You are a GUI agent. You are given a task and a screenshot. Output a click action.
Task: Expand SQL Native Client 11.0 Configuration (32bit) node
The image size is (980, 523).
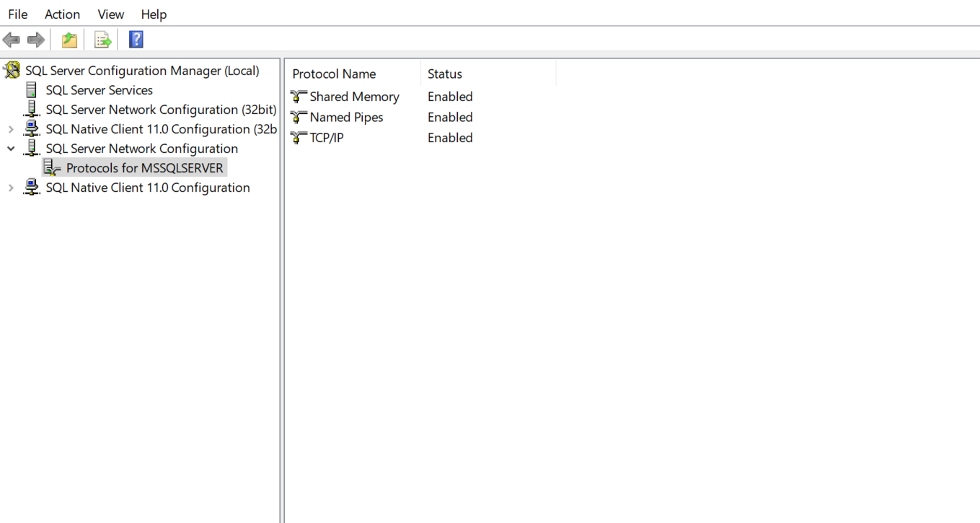click(x=11, y=130)
